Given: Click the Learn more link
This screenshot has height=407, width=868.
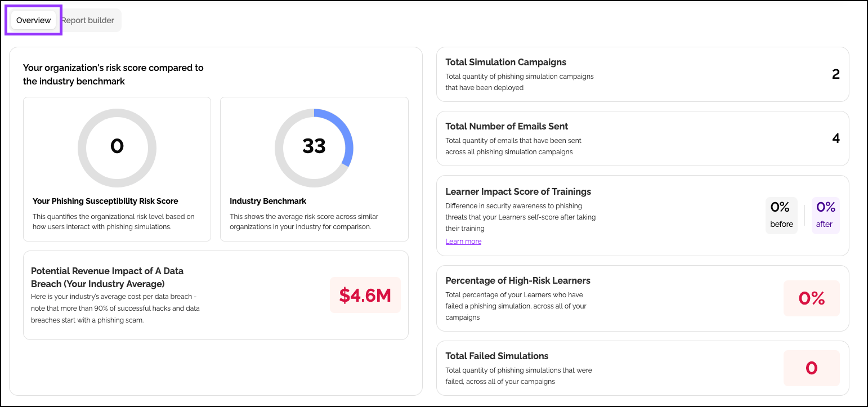Looking at the screenshot, I should coord(463,241).
